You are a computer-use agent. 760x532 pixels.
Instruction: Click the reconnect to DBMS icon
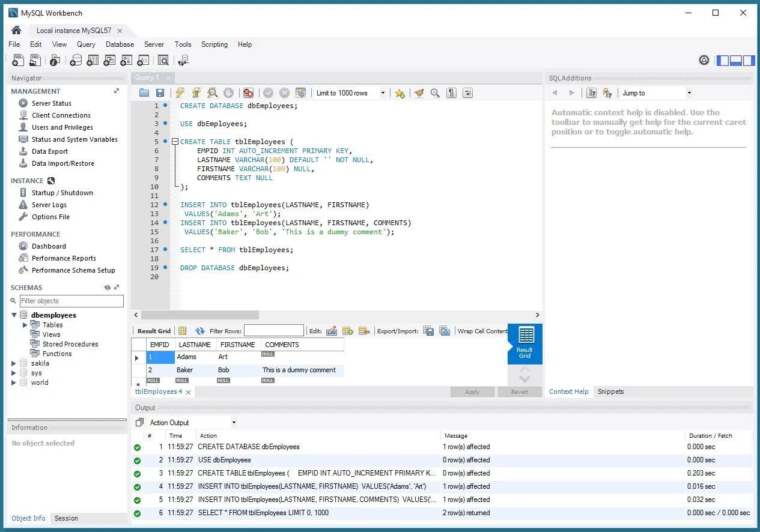(x=184, y=60)
